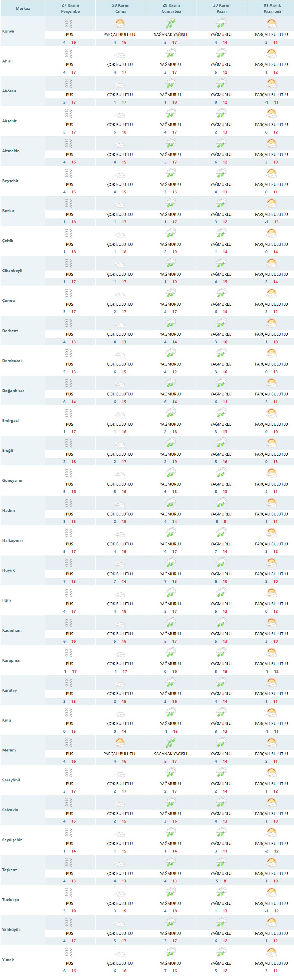Click the 27 Kasım Perşembe column header

[x=70, y=8]
